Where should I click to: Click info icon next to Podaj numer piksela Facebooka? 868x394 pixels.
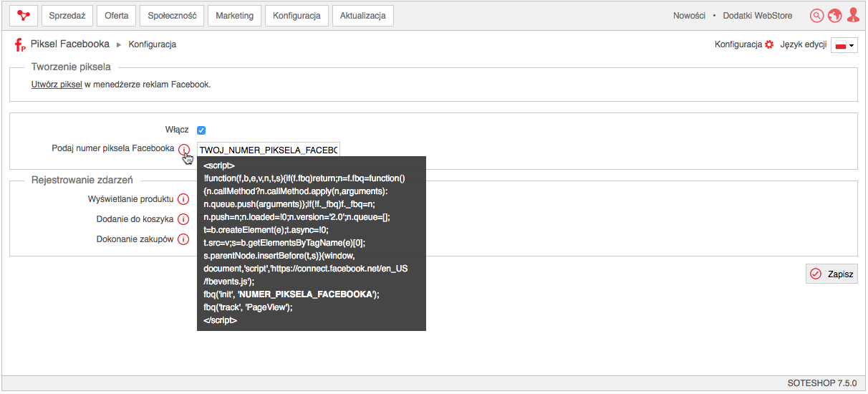(183, 149)
